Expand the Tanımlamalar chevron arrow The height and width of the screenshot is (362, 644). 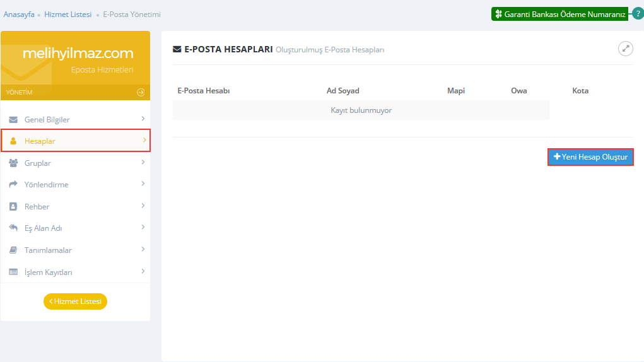[143, 250]
